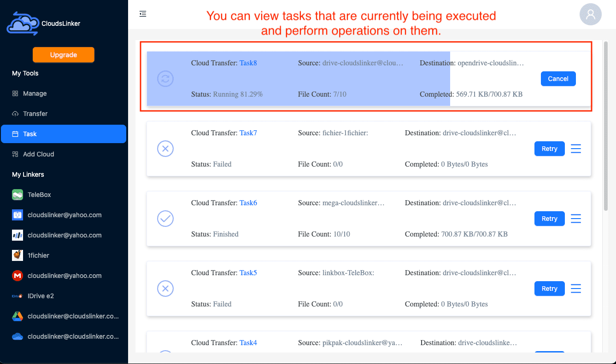
Task: Click 'File Count: 10/10' on Task6
Action: pyautogui.click(x=324, y=234)
